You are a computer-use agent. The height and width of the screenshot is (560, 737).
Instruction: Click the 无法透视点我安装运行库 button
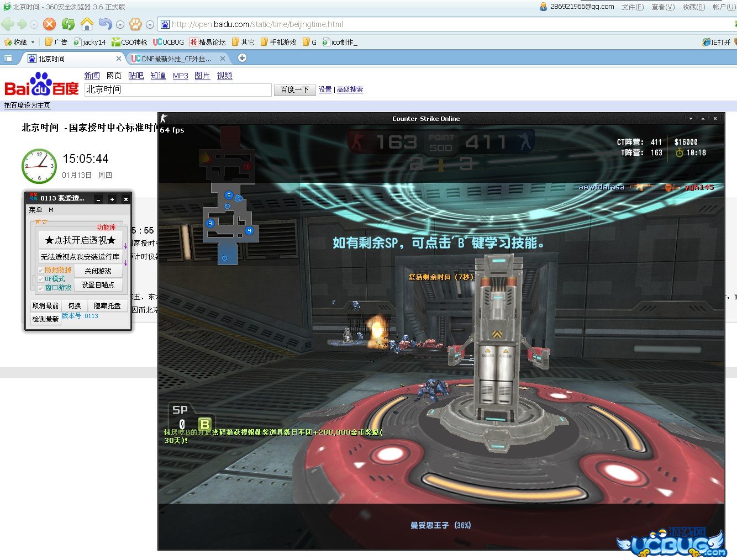point(80,257)
